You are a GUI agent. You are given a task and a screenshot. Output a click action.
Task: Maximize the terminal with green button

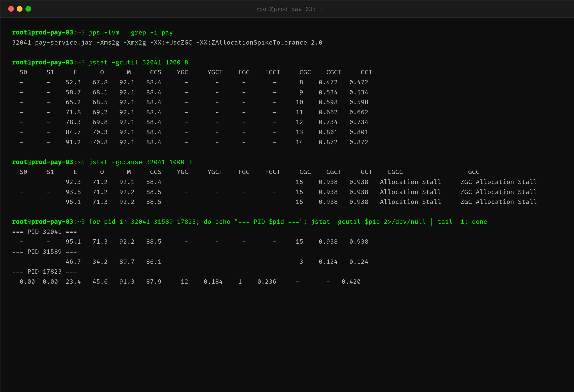(29, 9)
